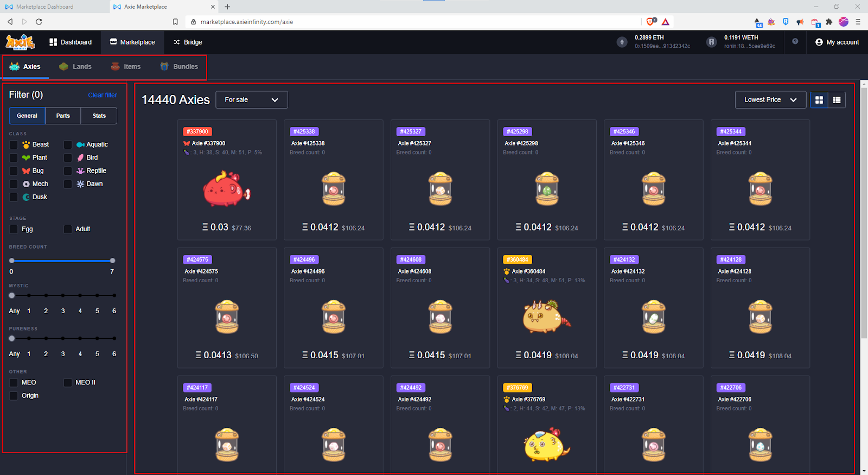Check the Bug class checkbox
This screenshot has height=475, width=868.
click(14, 170)
